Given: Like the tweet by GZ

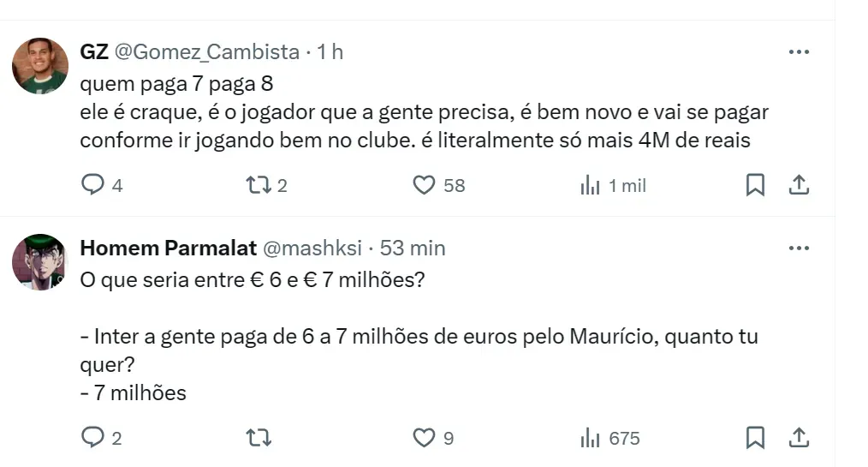Looking at the screenshot, I should [425, 185].
